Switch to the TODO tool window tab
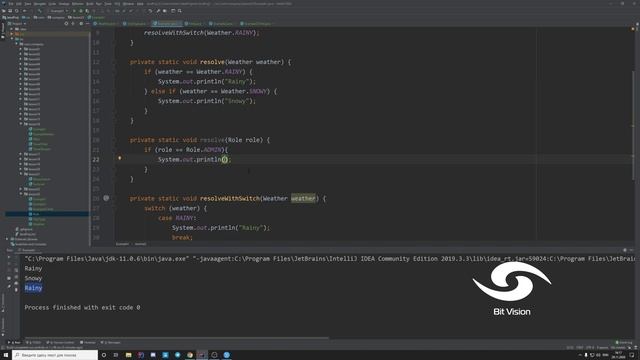This screenshot has width=640, height=360. coord(33,342)
